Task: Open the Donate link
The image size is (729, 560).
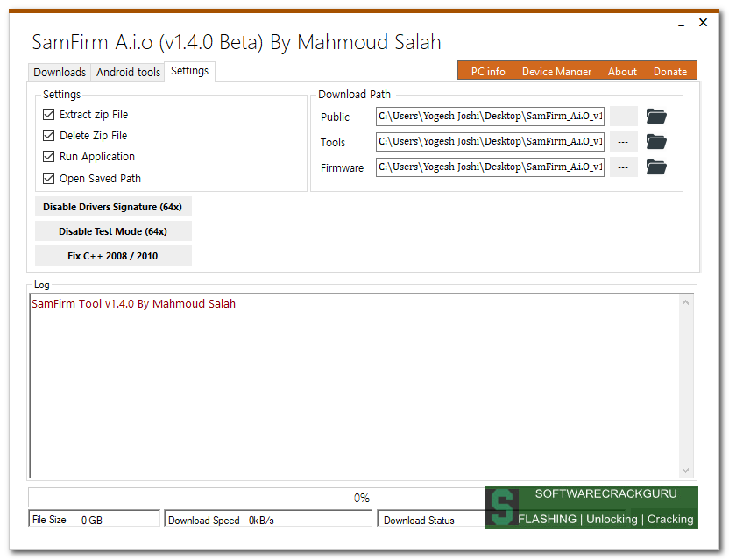Action: click(670, 72)
